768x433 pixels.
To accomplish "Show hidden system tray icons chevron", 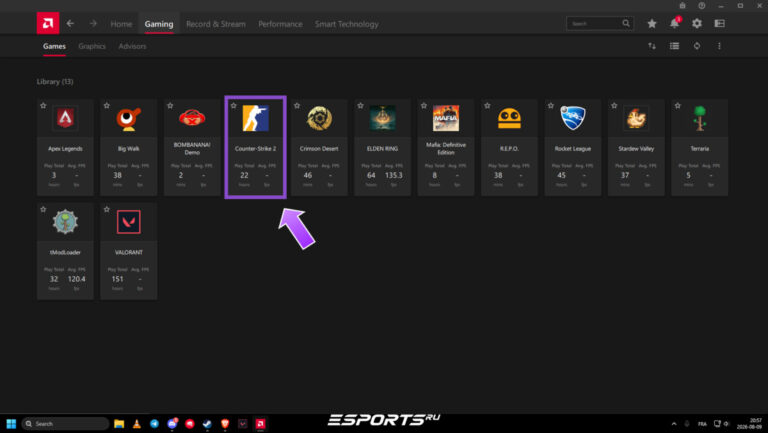I will [x=674, y=424].
